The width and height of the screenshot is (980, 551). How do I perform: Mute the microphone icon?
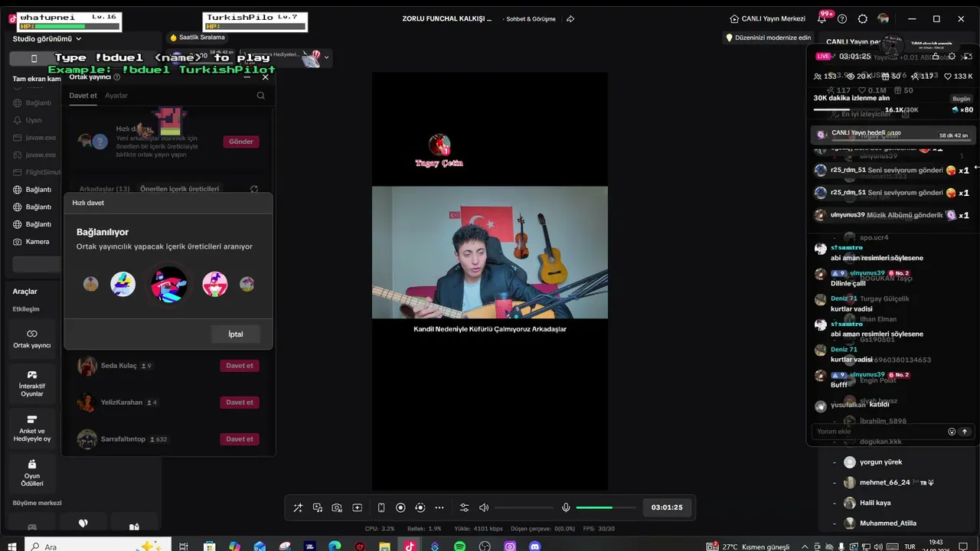[566, 507]
